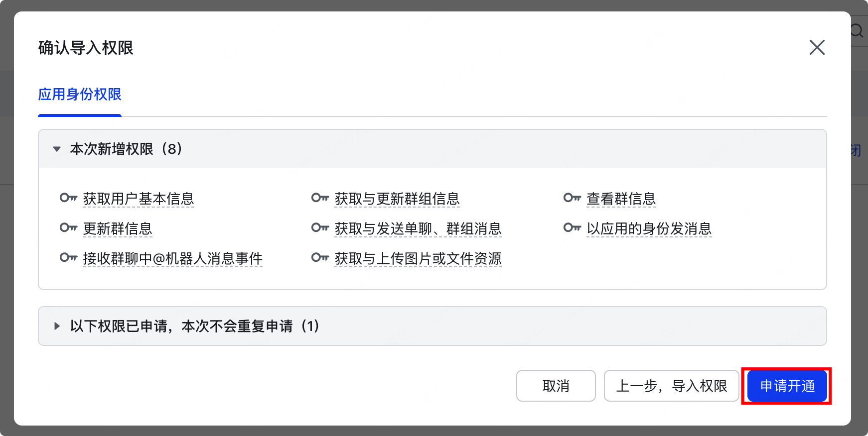Open the 获取与发送单聊、群组消息 permission link
Screen dimensions: 868x436
(418, 229)
